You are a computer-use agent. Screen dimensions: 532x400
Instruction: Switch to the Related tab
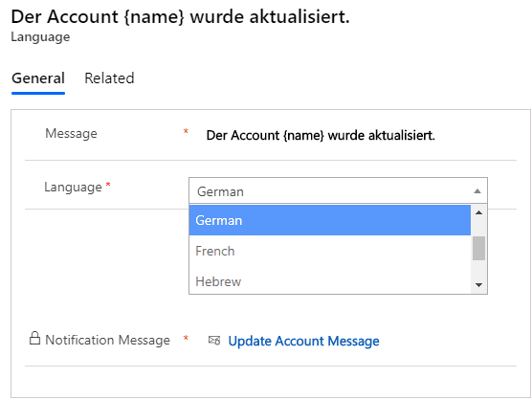[x=109, y=78]
